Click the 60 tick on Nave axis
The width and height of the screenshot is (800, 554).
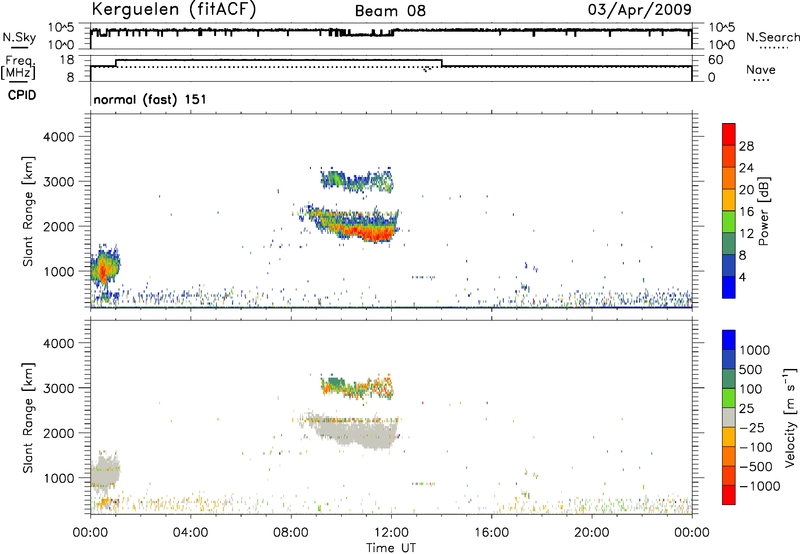coord(715,60)
